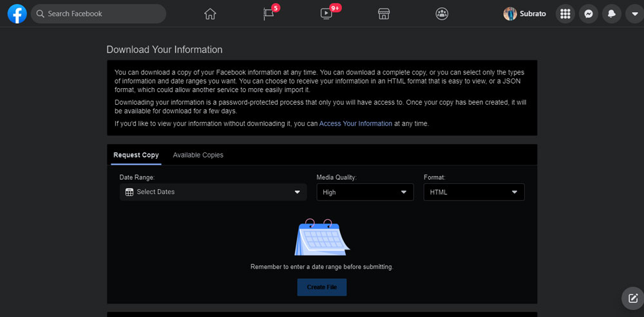Screen dimensions: 644x317
Task: Click the Media Quality label
Action: pyautogui.click(x=336, y=177)
